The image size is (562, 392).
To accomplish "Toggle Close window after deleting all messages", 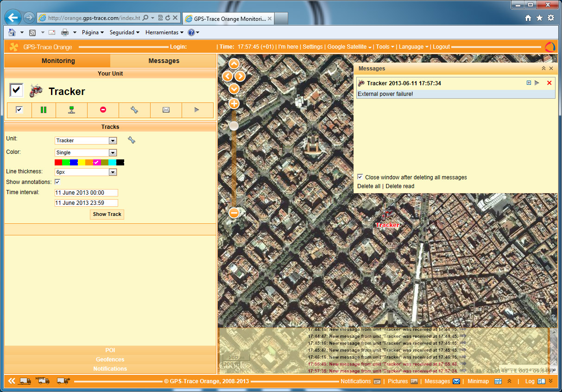I will 360,177.
